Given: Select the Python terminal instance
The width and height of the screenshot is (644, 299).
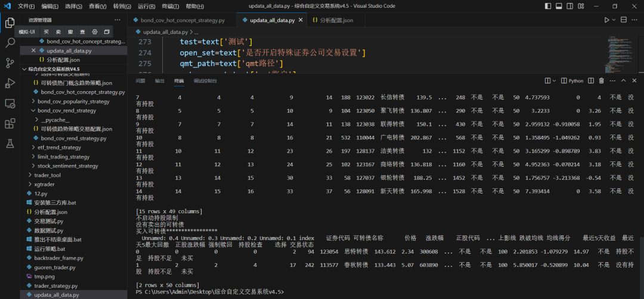Looking at the screenshot, I should tap(572, 81).
